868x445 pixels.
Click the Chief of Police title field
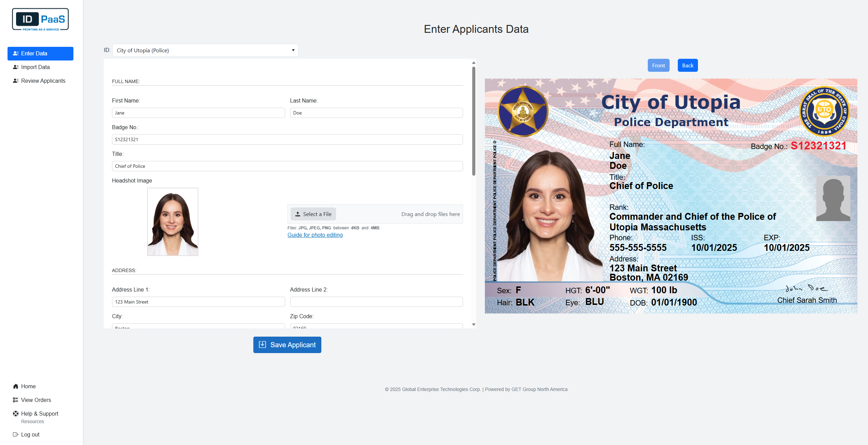(x=287, y=166)
